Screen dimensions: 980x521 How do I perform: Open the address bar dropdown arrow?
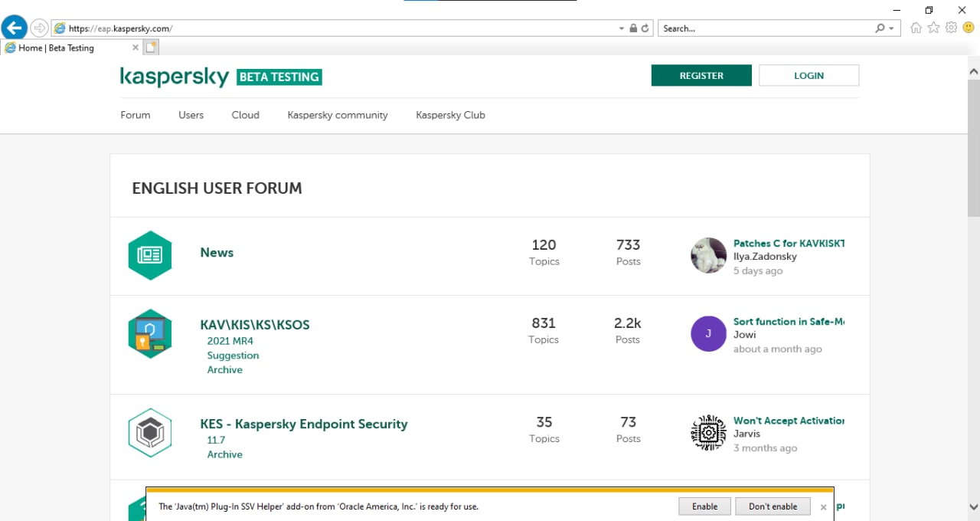[x=622, y=28]
